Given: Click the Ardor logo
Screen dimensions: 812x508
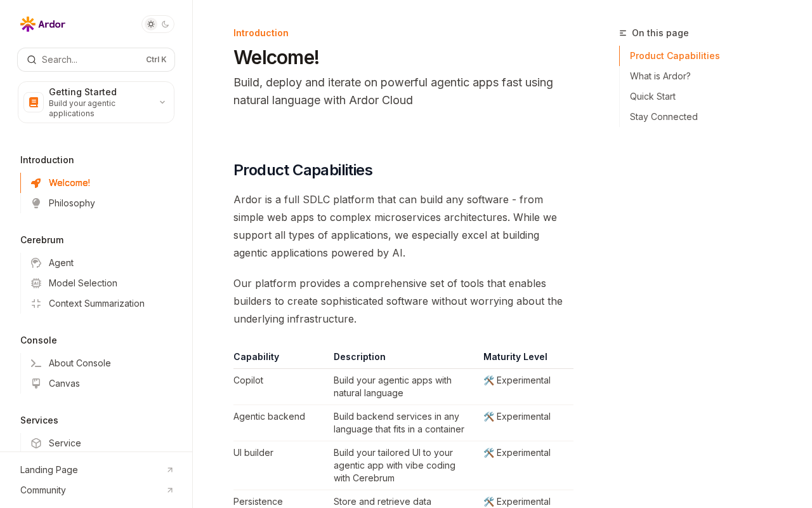Looking at the screenshot, I should tap(43, 24).
